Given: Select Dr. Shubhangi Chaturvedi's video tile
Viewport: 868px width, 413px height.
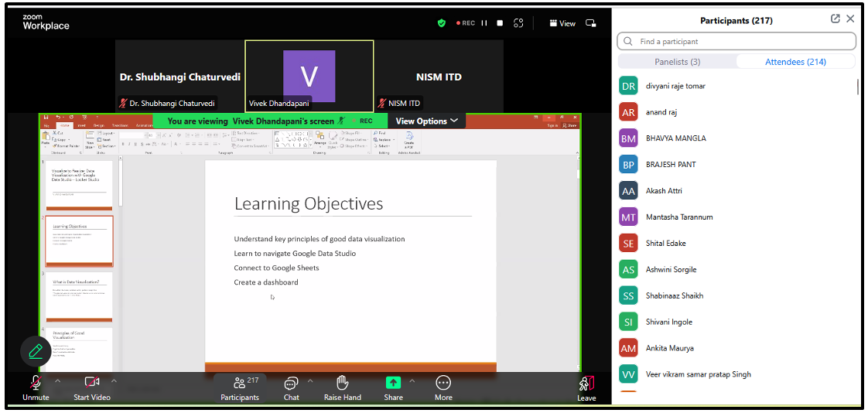Looking at the screenshot, I should (180, 76).
